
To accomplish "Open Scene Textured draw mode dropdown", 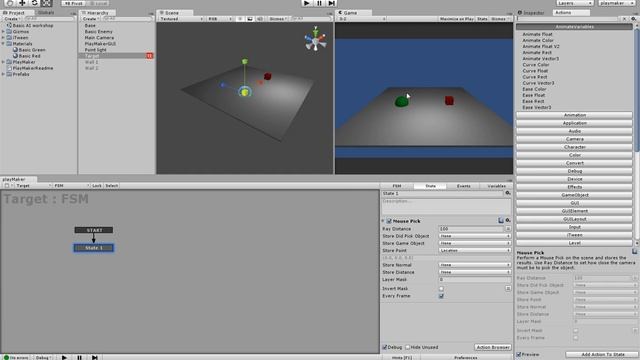I will pos(182,19).
